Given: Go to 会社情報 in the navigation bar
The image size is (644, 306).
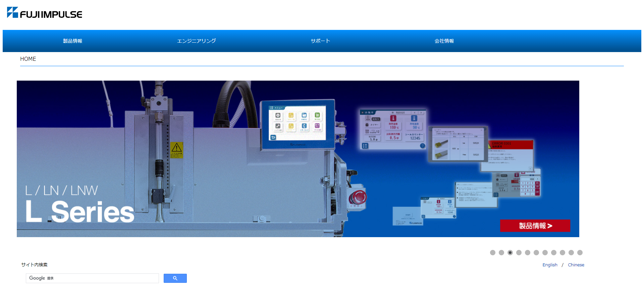Looking at the screenshot, I should 444,41.
